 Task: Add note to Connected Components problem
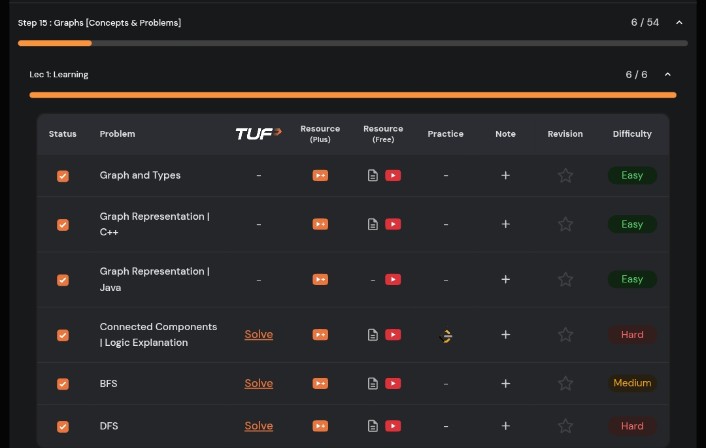click(505, 335)
